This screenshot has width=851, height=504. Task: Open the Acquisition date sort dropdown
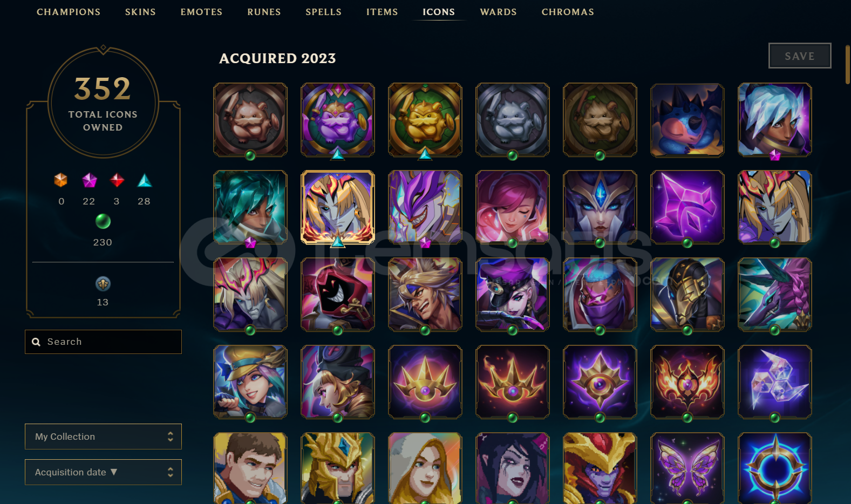coord(103,472)
